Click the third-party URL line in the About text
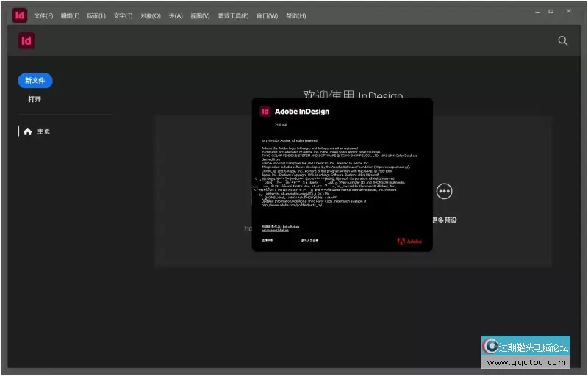588x376 pixels. [292, 205]
